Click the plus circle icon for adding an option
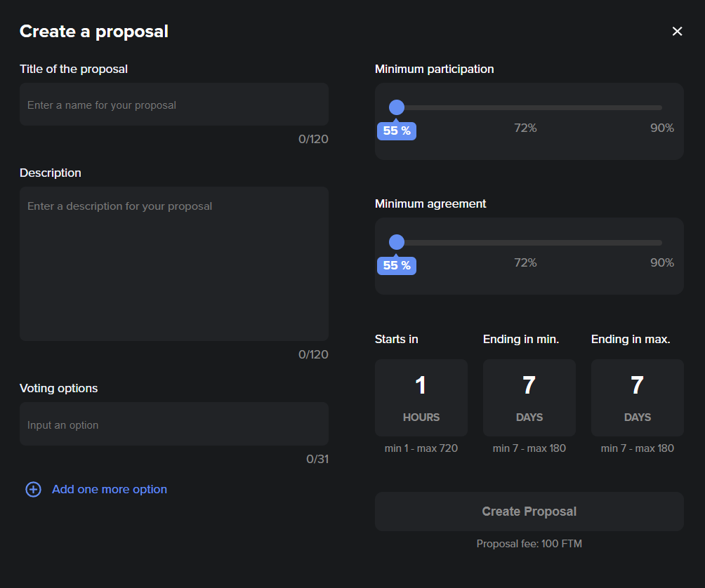Viewport: 705px width, 588px height. 33,490
